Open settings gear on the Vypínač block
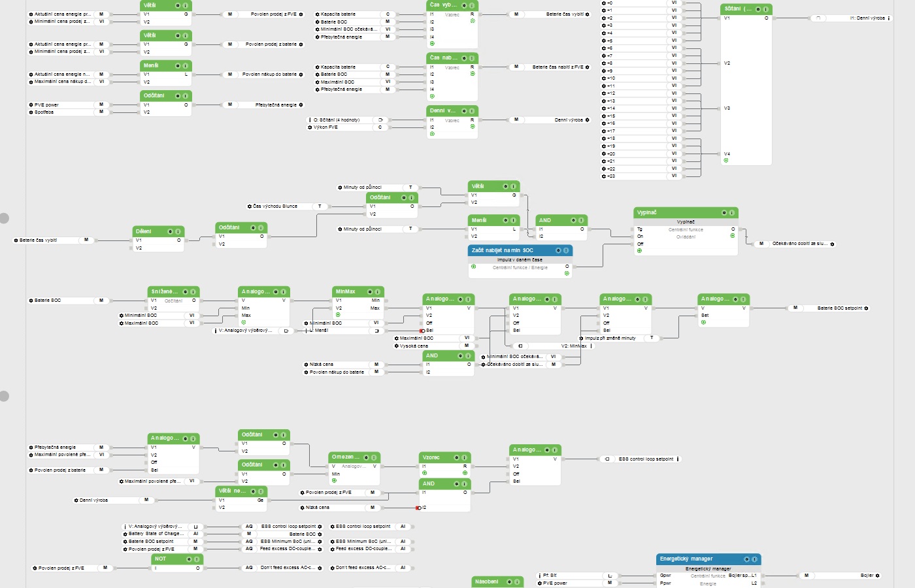 [x=724, y=213]
